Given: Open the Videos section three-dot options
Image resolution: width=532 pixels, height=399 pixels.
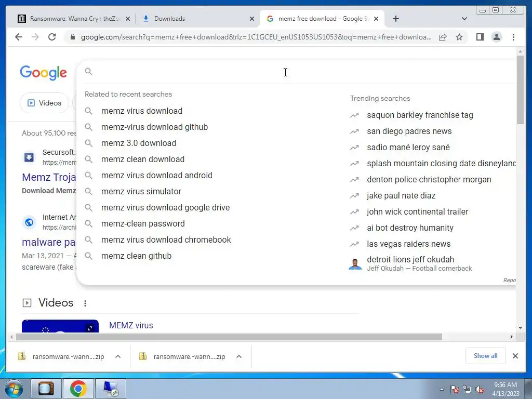Looking at the screenshot, I should (85, 303).
